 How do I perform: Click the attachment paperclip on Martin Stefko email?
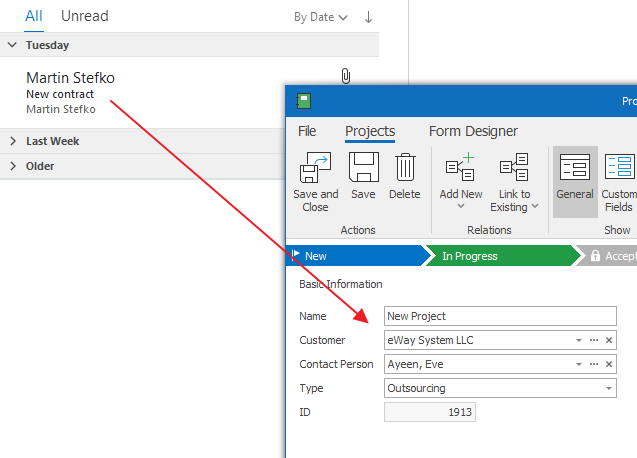pyautogui.click(x=346, y=76)
